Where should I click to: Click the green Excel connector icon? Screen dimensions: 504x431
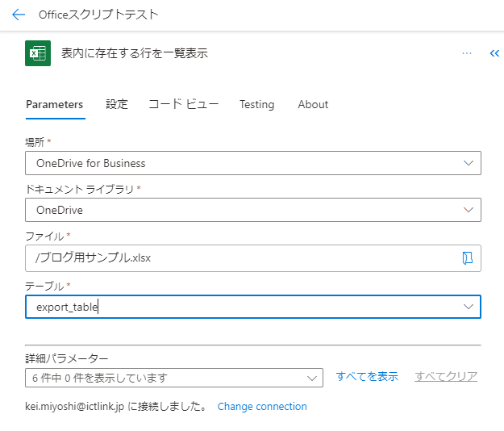(38, 53)
